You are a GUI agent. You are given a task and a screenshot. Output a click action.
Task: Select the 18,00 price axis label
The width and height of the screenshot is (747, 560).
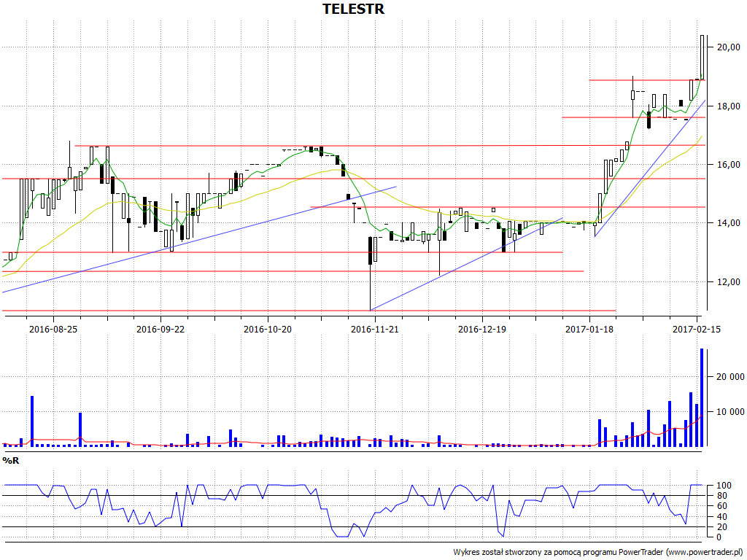pyautogui.click(x=729, y=106)
